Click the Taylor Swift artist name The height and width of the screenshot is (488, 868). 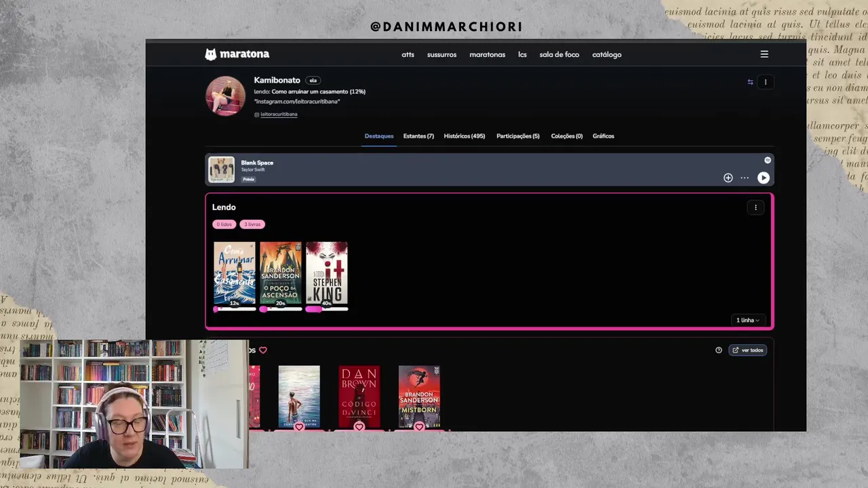coord(253,169)
